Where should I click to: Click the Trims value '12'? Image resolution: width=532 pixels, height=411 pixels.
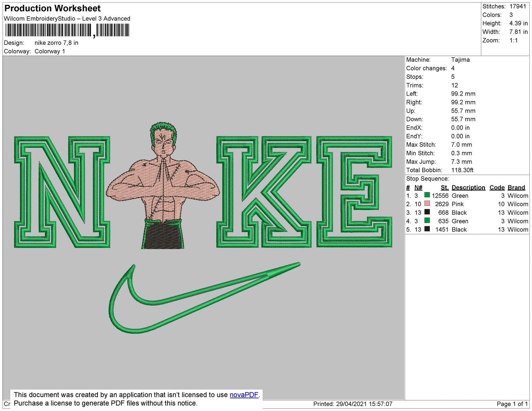click(x=454, y=85)
